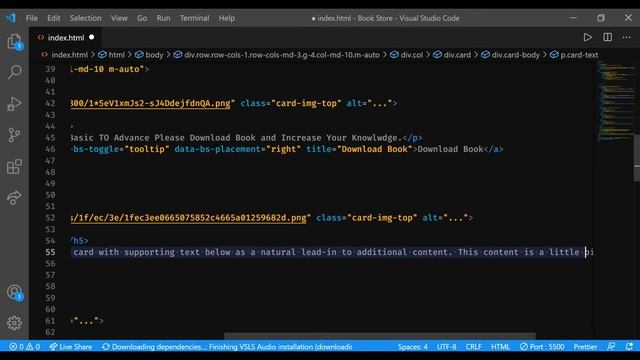Screen dimensions: 640x360
Task: Run the file with play button
Action: tap(587, 37)
